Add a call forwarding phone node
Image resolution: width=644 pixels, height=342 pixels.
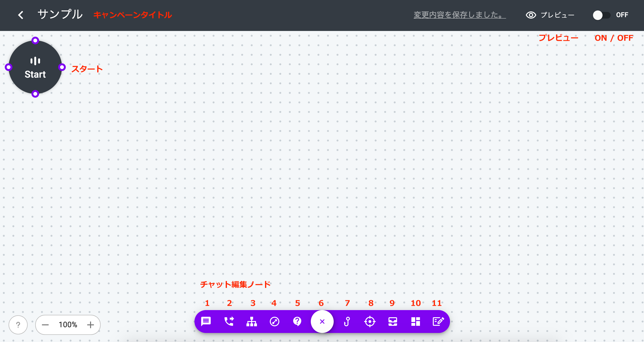click(x=229, y=322)
